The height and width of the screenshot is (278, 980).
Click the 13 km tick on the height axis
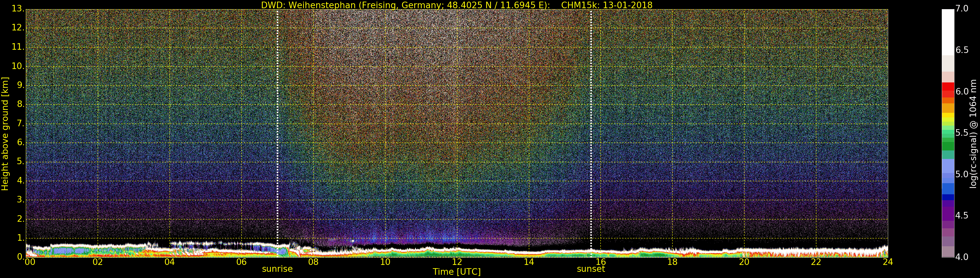pyautogui.click(x=18, y=9)
